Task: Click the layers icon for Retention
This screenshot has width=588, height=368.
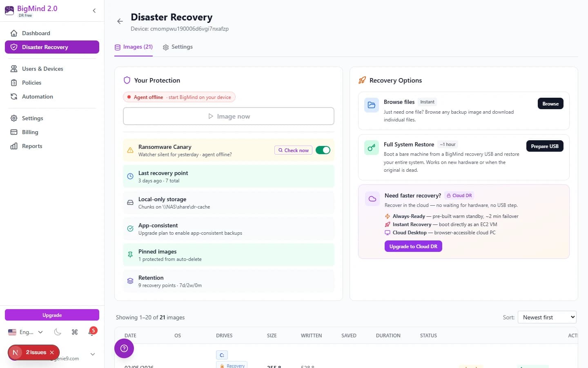Action: pyautogui.click(x=130, y=281)
